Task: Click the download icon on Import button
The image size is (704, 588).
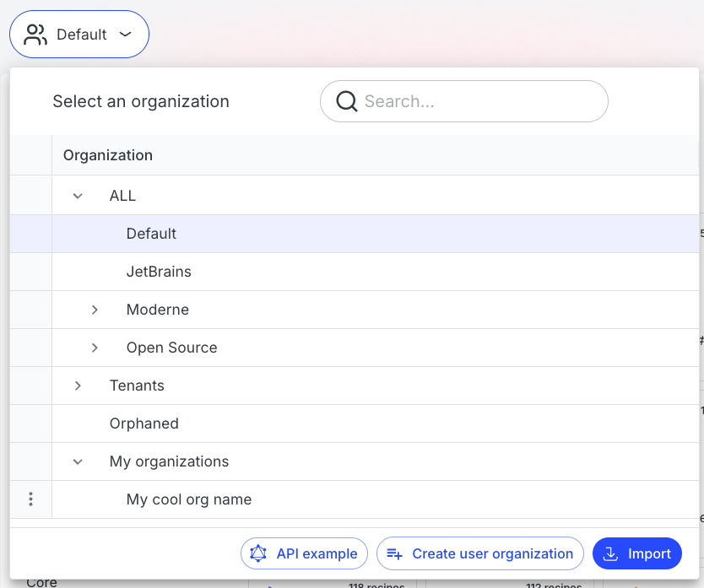Action: 611,554
